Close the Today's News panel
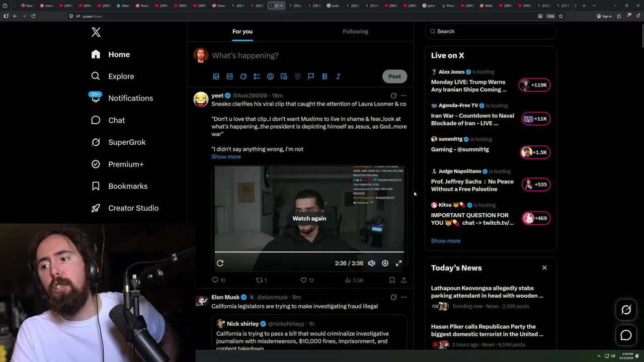 pos(544,267)
